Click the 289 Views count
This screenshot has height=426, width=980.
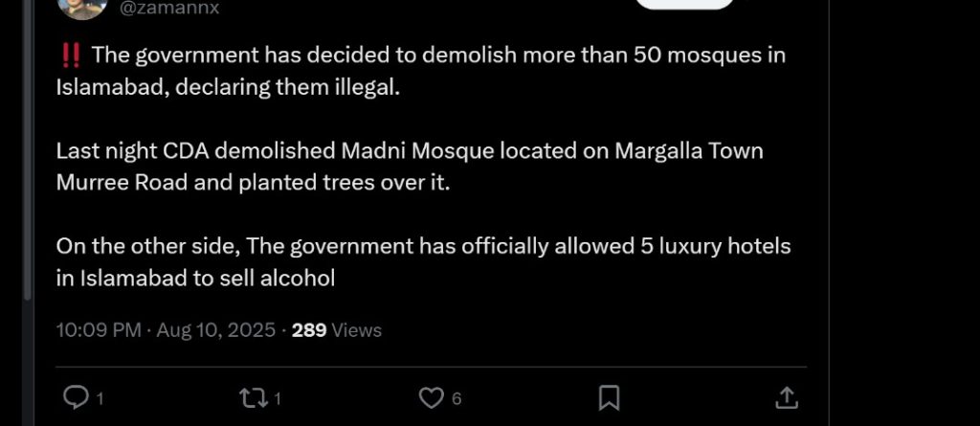336,330
